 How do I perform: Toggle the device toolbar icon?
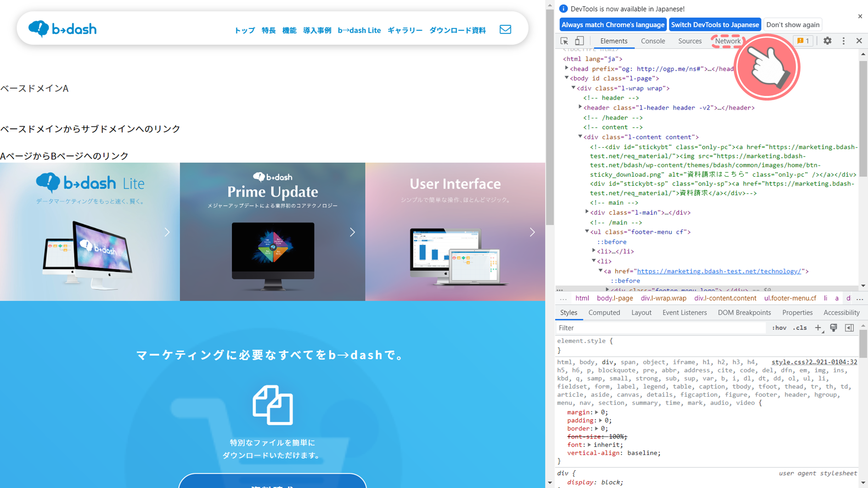(x=580, y=41)
